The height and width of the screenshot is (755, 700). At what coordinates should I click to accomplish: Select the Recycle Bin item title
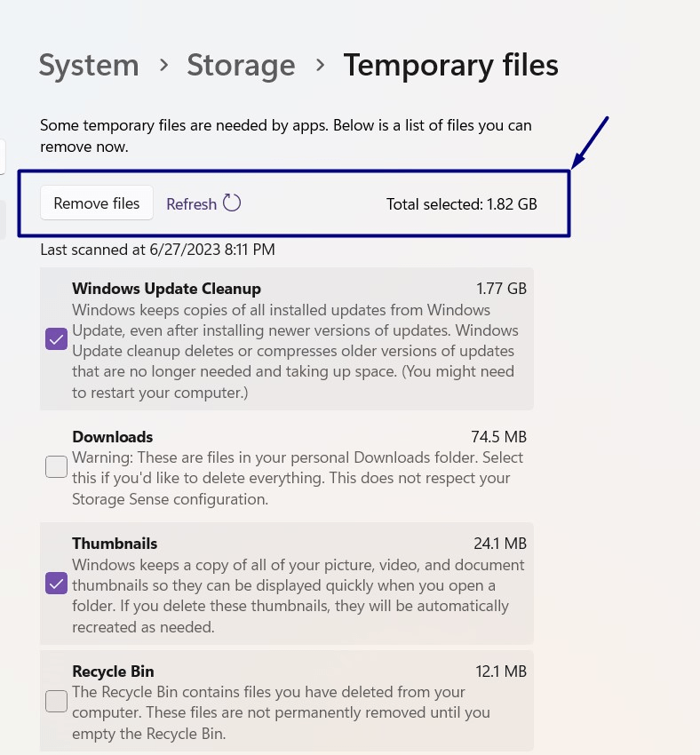(x=113, y=672)
